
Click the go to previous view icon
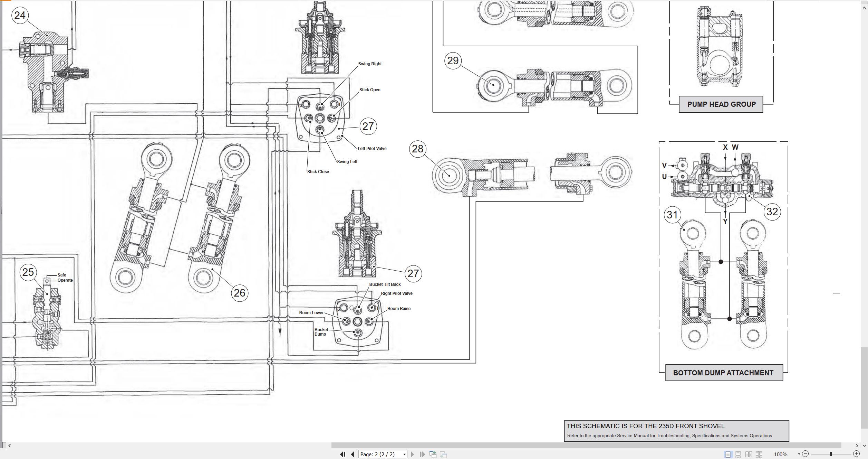[433, 454]
